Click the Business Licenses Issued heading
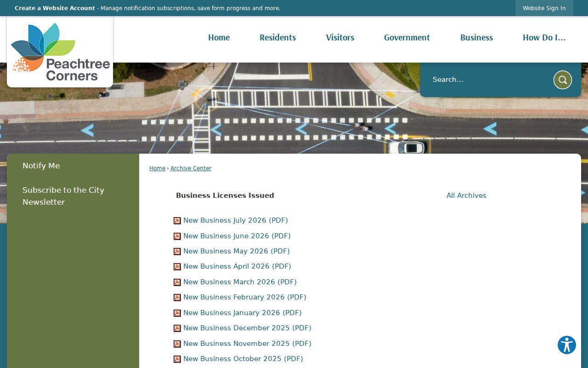The width and height of the screenshot is (588, 368). pos(225,195)
